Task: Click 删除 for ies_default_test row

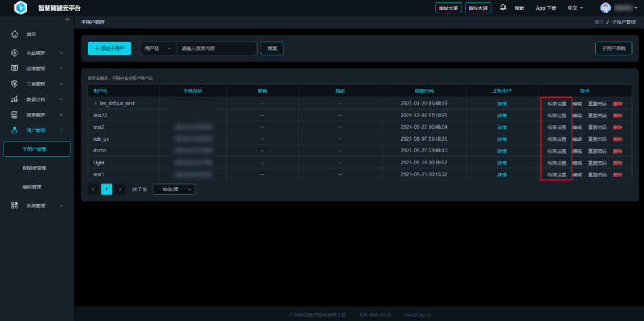Action: (617, 104)
